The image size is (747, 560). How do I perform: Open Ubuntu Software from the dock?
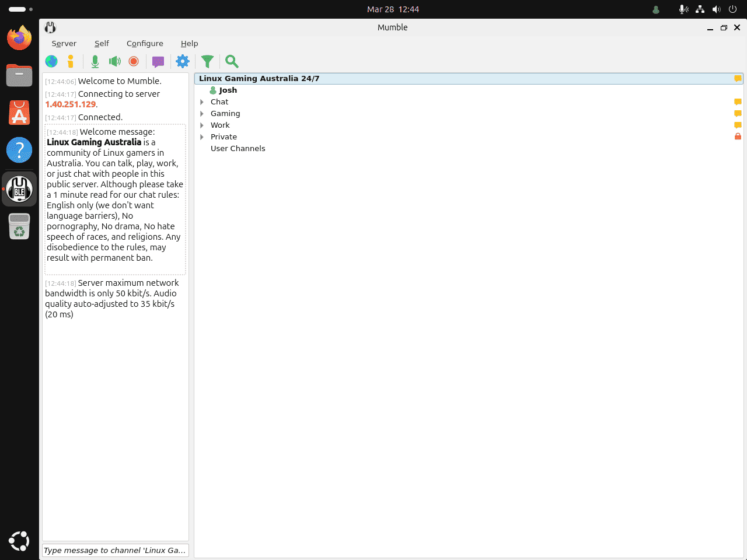click(x=19, y=113)
